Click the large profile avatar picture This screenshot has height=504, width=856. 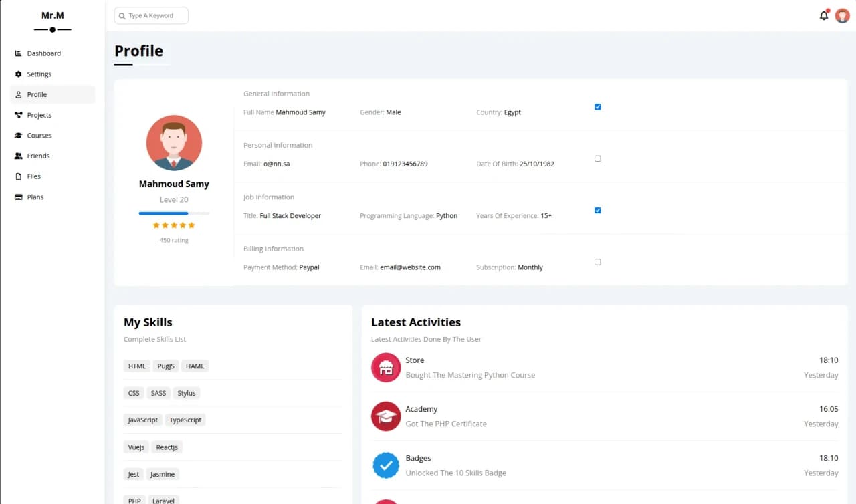[x=174, y=143]
